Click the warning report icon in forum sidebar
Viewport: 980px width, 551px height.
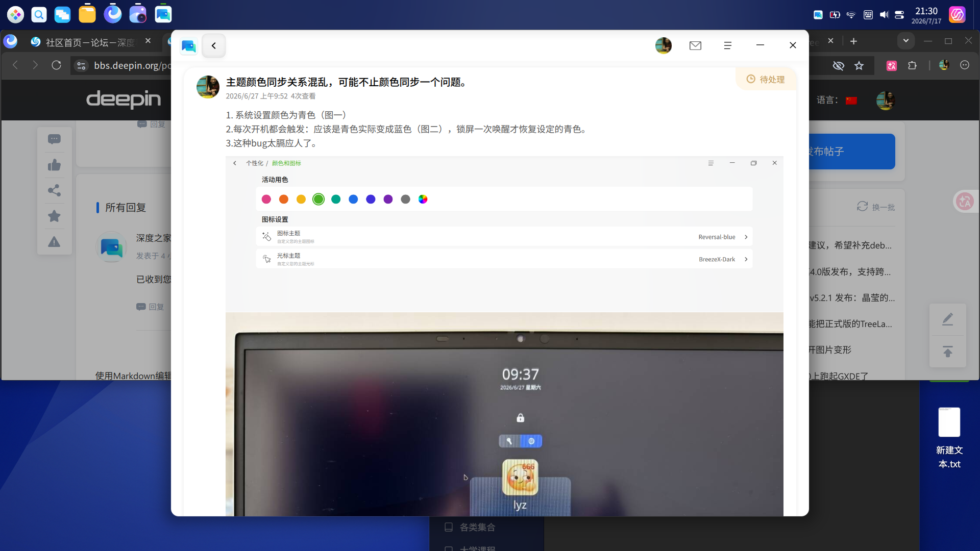coord(54,242)
